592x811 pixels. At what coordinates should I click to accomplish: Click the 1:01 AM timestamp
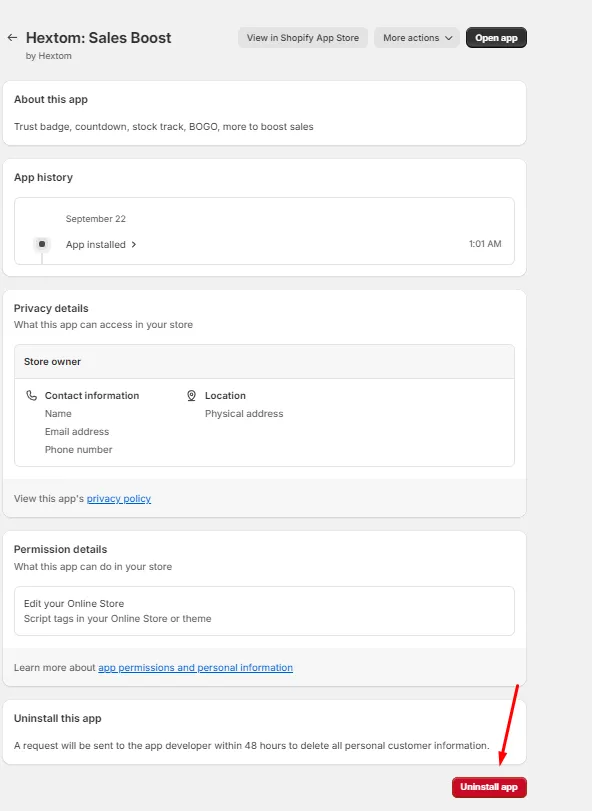point(485,244)
